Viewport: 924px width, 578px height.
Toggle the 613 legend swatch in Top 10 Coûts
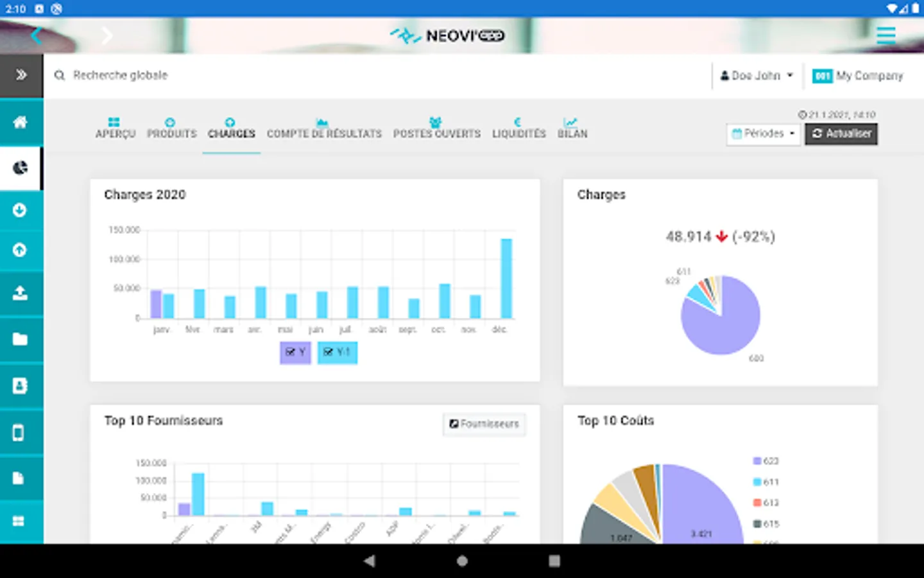tap(757, 502)
